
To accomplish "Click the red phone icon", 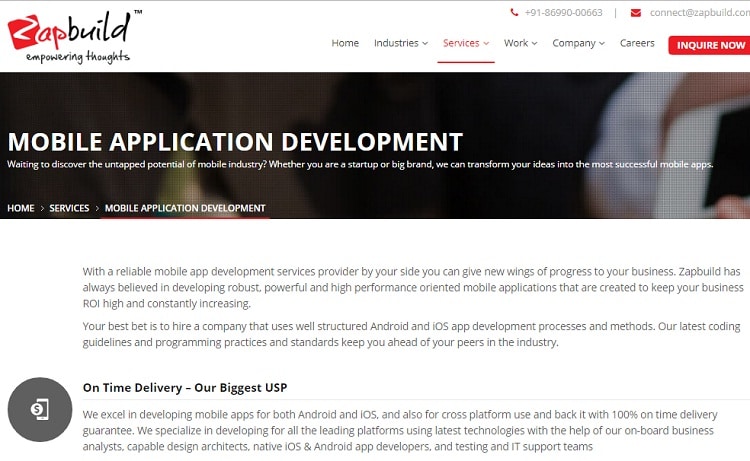I will (x=514, y=12).
